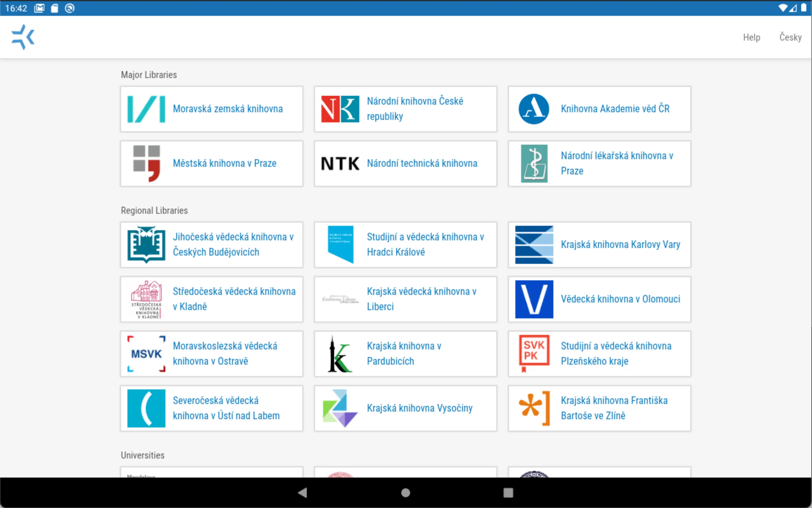Click the red SVK PK logo

point(534,354)
